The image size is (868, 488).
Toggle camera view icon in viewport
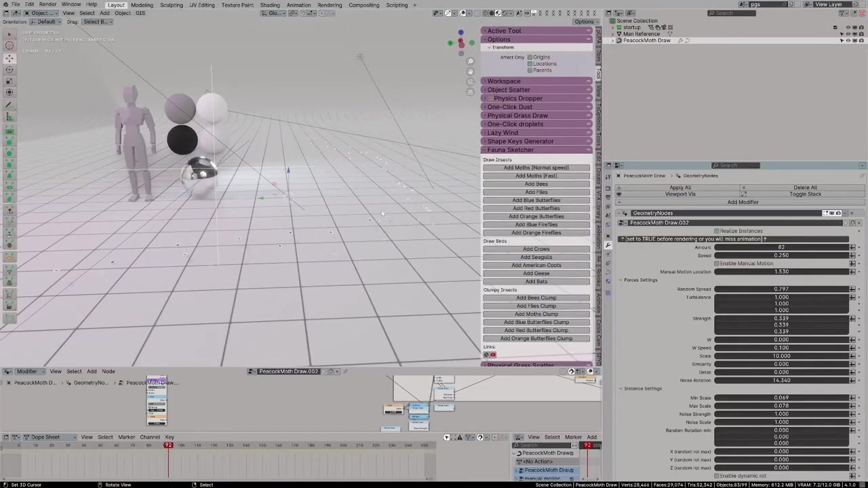point(471,82)
